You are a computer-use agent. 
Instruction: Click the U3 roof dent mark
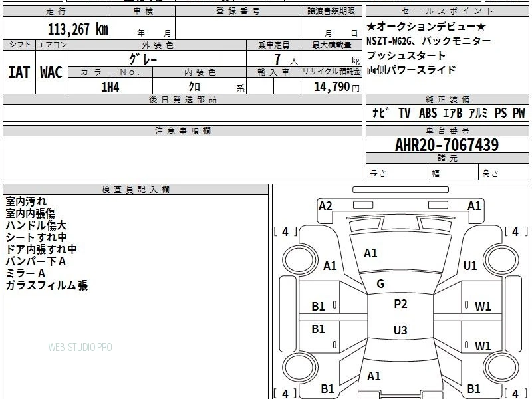pos(400,330)
